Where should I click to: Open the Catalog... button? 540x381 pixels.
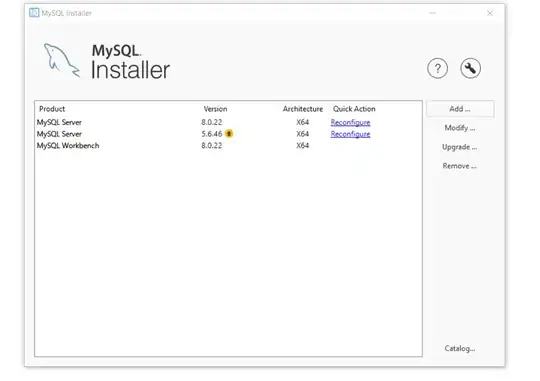click(460, 348)
